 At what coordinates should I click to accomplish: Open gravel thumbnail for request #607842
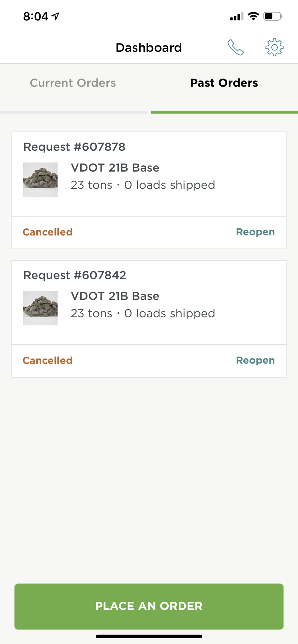coord(40,308)
